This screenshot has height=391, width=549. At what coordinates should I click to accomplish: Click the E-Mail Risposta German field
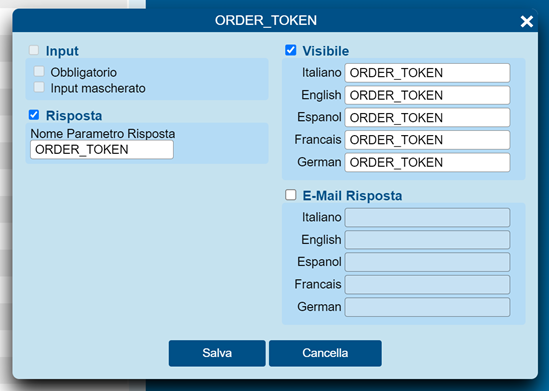click(x=427, y=307)
